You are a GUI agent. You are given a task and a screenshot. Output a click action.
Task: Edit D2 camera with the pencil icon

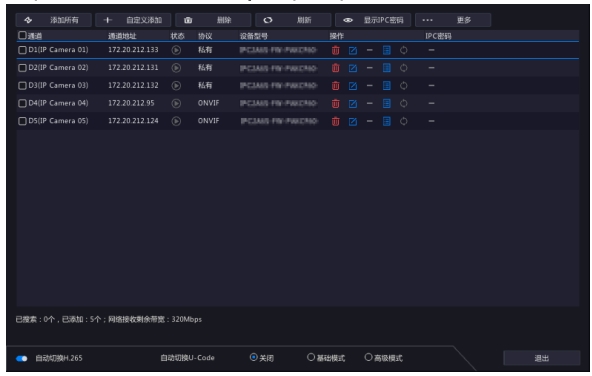point(353,68)
